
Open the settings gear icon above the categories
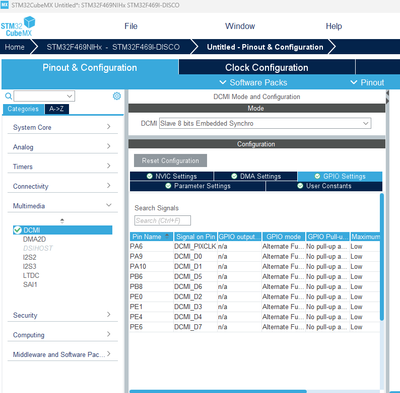point(117,96)
